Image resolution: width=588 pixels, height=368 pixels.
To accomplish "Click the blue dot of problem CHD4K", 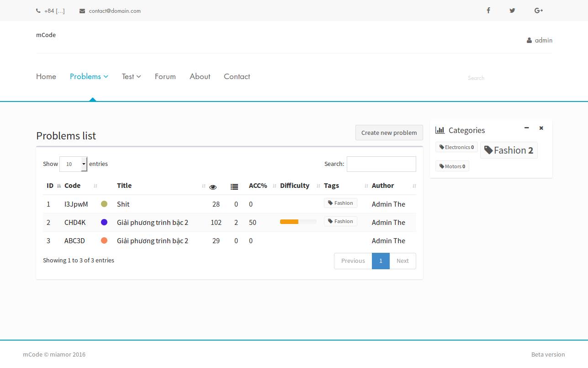I will 104,222.
